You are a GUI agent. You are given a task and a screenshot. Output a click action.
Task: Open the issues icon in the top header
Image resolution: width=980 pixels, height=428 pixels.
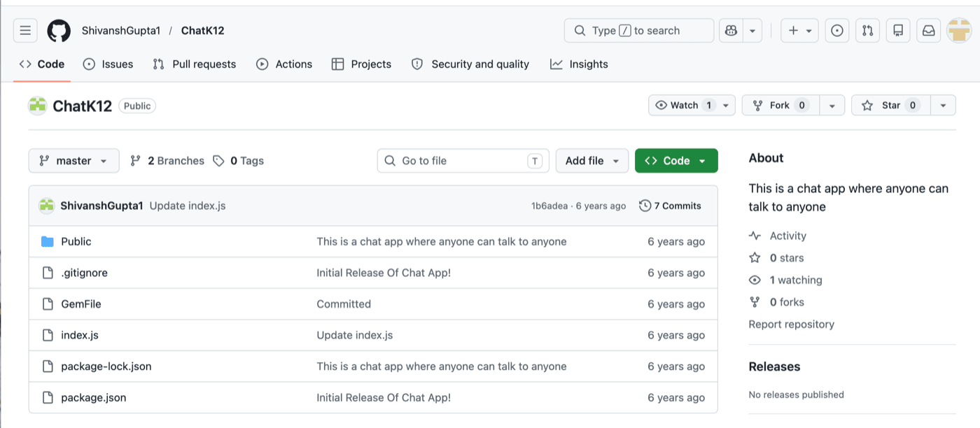(837, 31)
